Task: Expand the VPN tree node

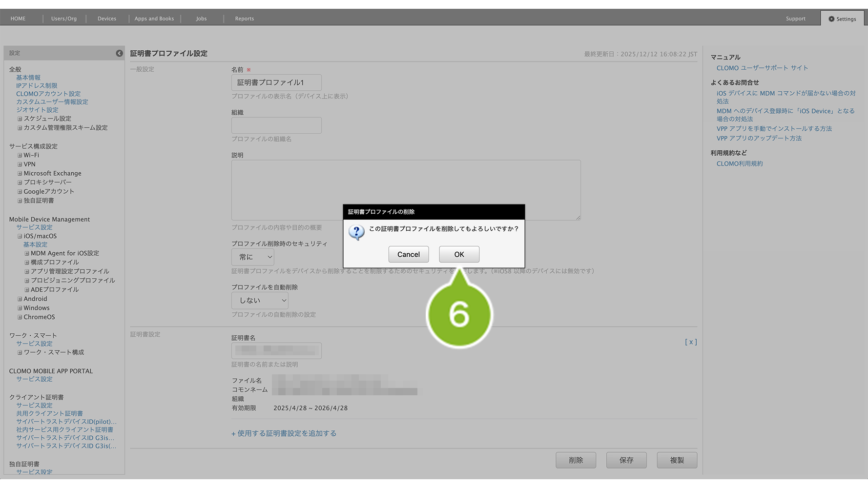Action: pyautogui.click(x=20, y=164)
